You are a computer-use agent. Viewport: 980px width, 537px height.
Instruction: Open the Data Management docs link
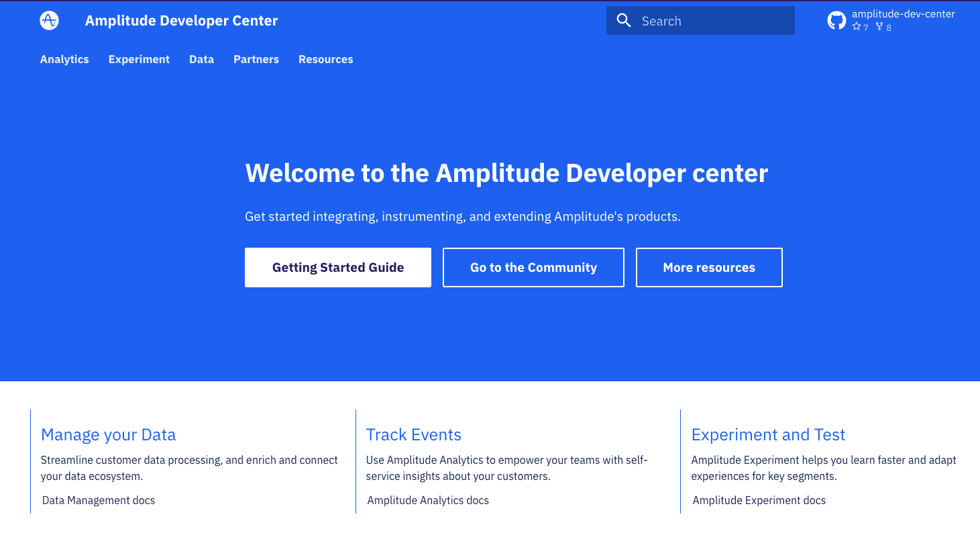pos(98,500)
